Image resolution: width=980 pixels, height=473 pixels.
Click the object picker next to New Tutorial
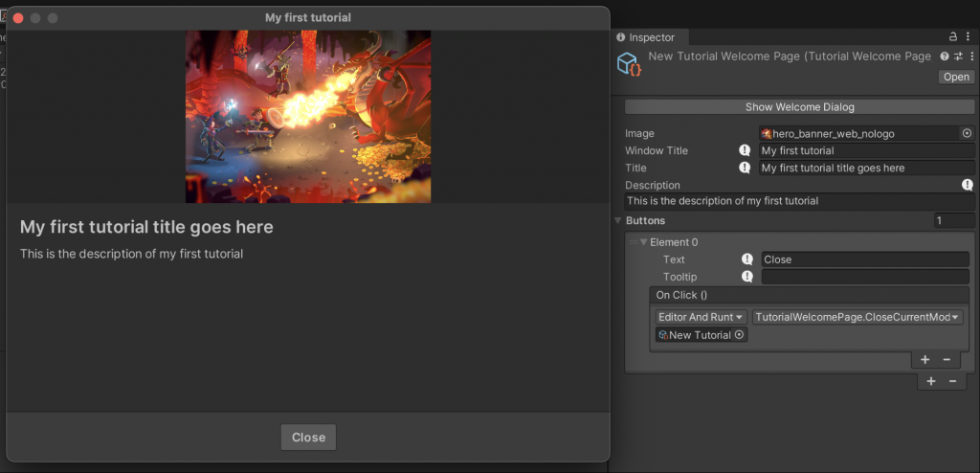click(x=739, y=335)
